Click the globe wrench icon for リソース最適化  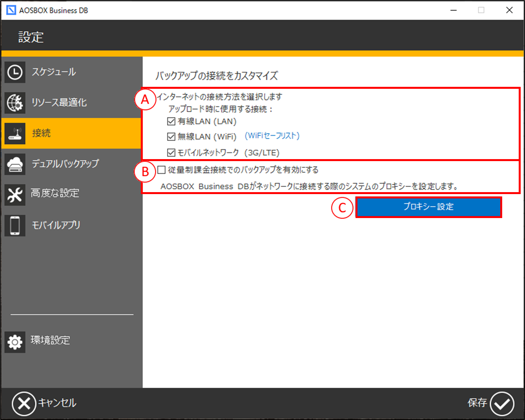tap(15, 103)
